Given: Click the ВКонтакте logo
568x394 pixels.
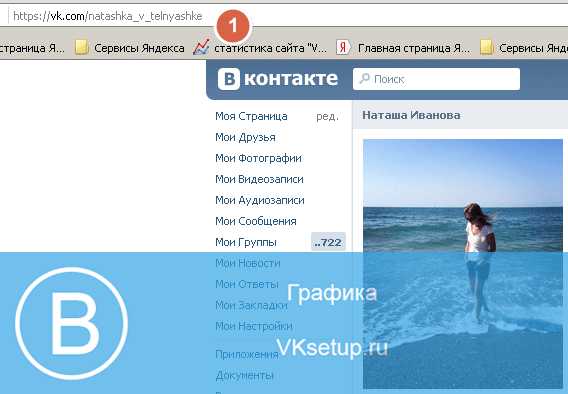Looking at the screenshot, I should point(278,79).
